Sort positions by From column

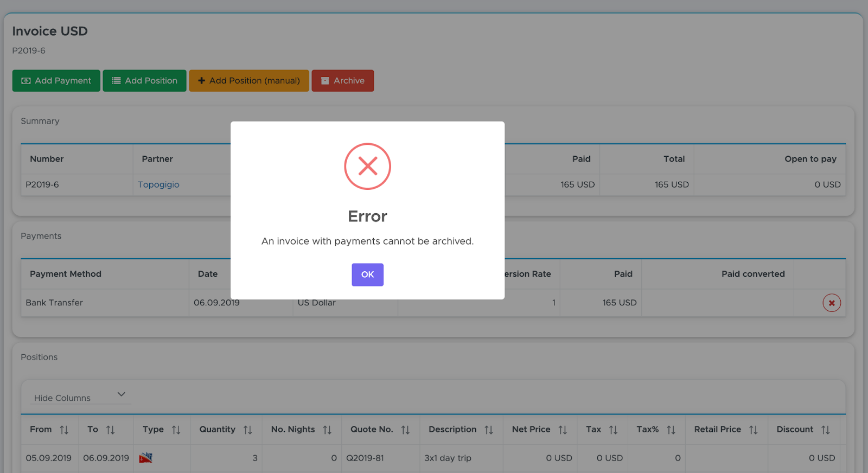click(64, 430)
